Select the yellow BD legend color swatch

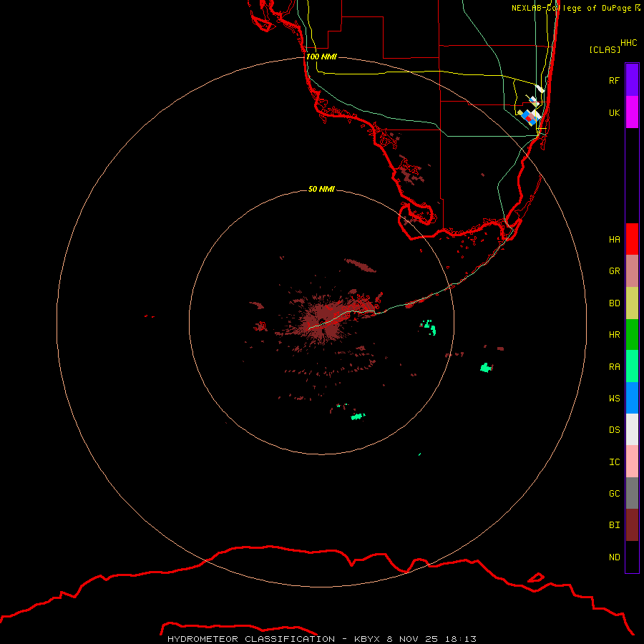coord(632,303)
